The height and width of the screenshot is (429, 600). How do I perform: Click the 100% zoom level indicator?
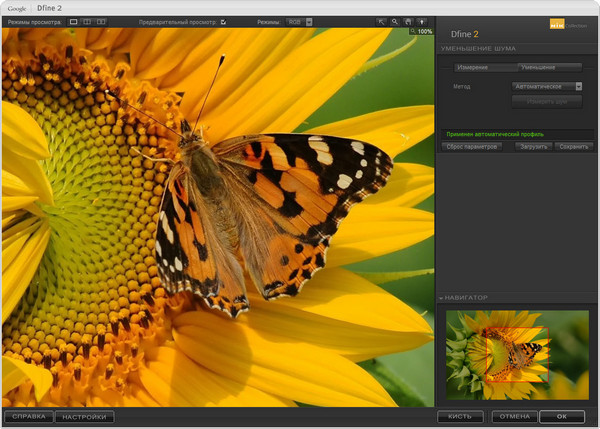(422, 32)
